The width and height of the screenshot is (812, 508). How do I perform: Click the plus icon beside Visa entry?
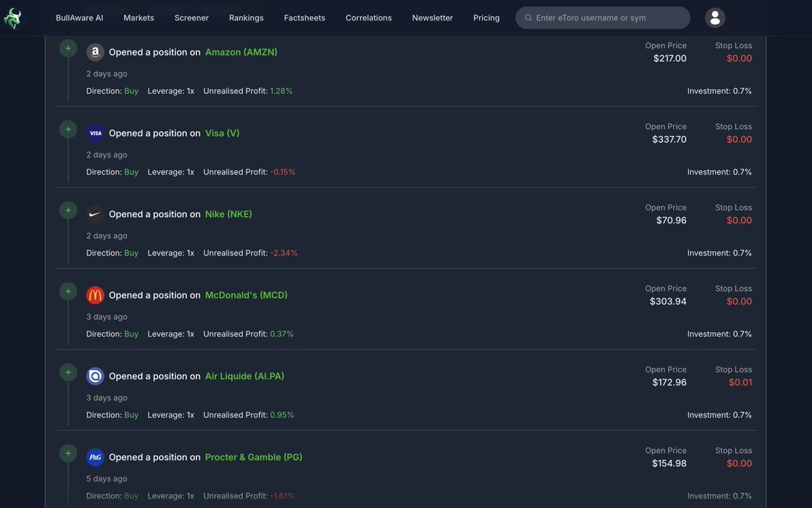tap(68, 129)
